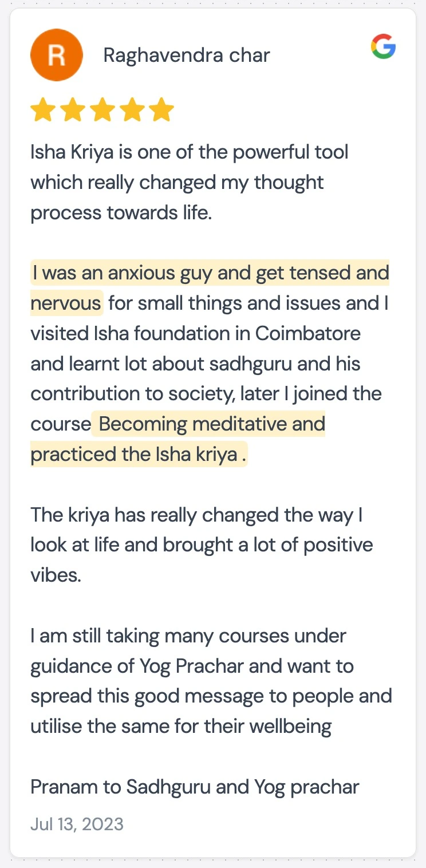Click the fourth rating star
This screenshot has height=868, width=426.
(x=132, y=110)
